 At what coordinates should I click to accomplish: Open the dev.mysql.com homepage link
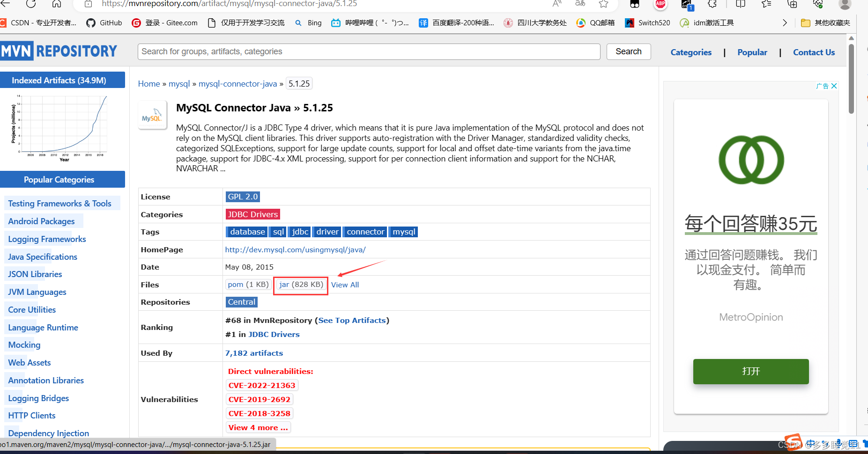295,249
